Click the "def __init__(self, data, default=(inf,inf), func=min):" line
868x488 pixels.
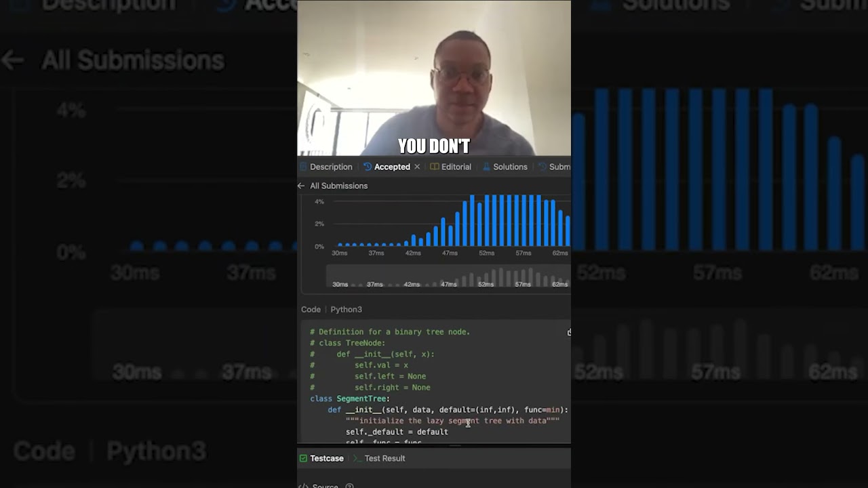click(x=448, y=409)
